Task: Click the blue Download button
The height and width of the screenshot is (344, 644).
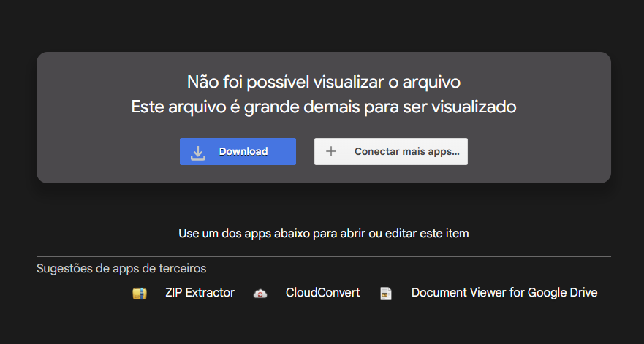Action: (238, 152)
